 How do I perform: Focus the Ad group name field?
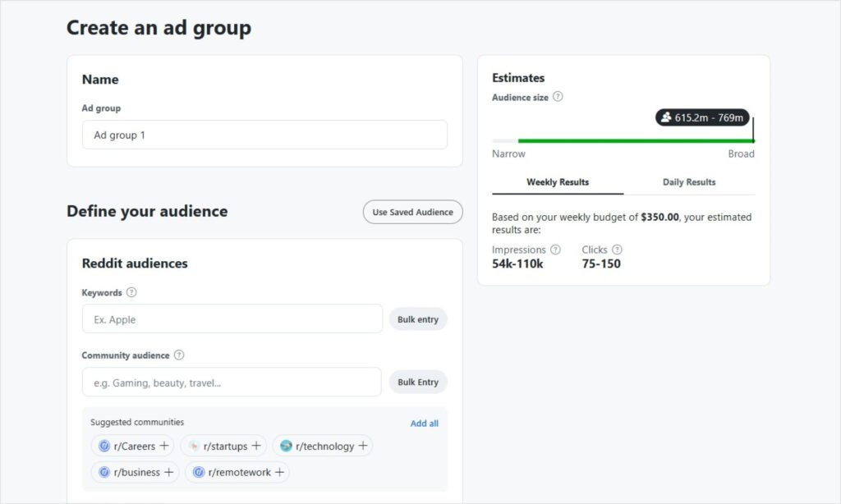pos(264,135)
